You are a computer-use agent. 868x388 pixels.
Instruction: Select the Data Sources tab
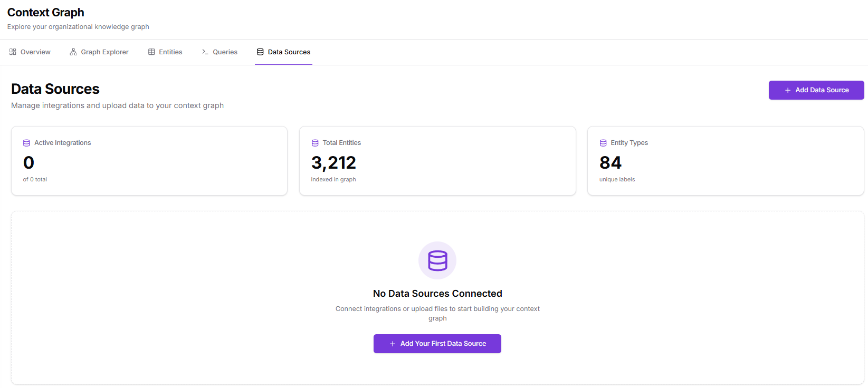[x=283, y=52]
